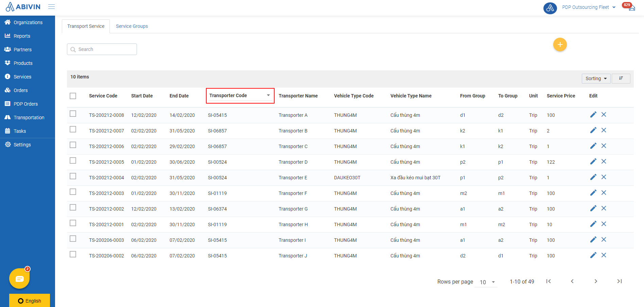Viewport: 644px width, 307px height.
Task: Delete service TS-200212-0007
Action: click(x=604, y=130)
